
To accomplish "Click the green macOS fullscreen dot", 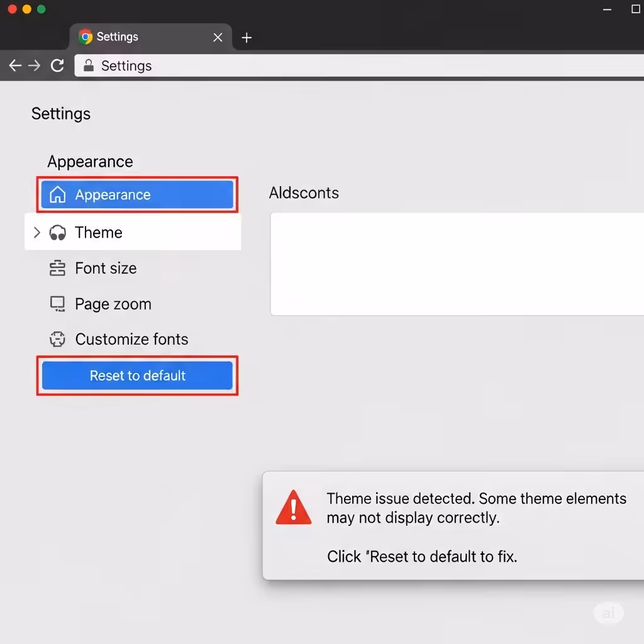I will click(41, 9).
